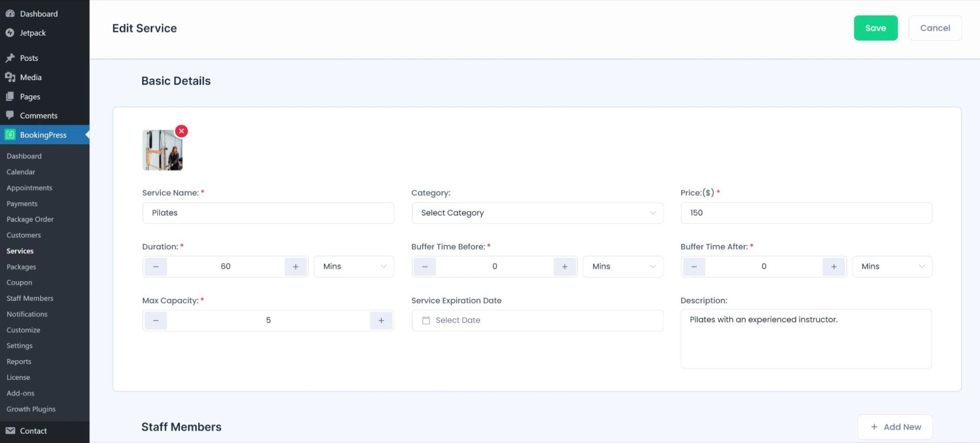Screen dimensions: 980x443
Task: Open the Select Category dropdown
Action: coord(537,213)
